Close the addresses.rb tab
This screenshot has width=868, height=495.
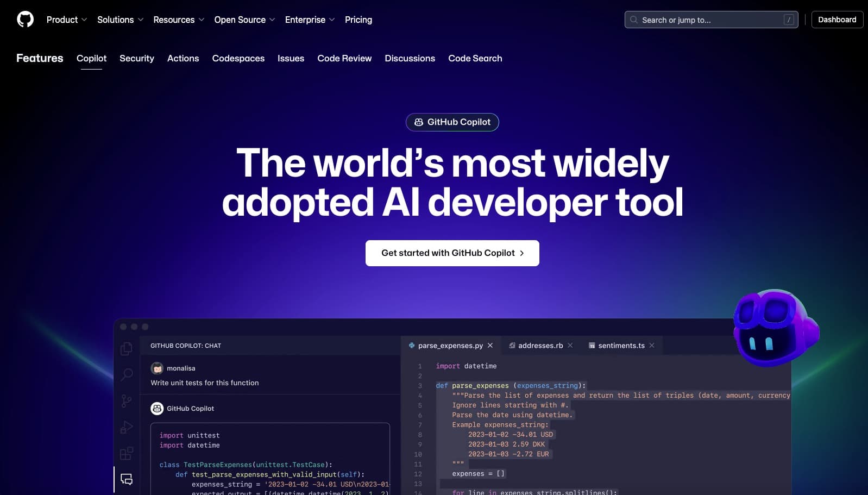570,346
